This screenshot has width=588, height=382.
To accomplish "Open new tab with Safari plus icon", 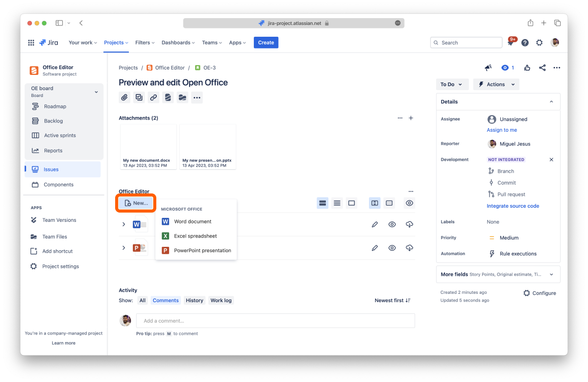I will coord(544,23).
